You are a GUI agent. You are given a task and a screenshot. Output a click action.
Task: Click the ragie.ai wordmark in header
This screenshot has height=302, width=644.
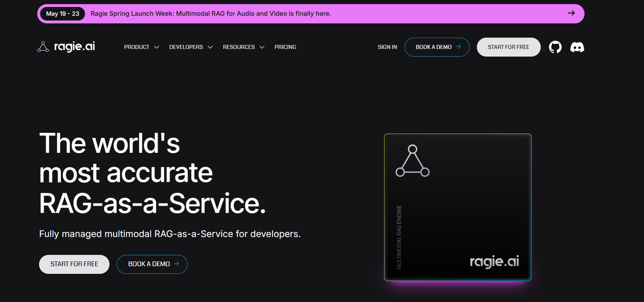click(74, 47)
